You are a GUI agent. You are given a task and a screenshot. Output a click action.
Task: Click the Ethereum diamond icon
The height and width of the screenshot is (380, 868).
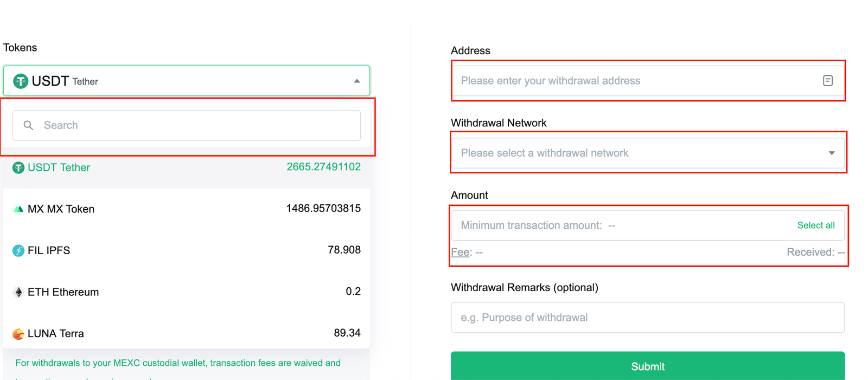point(18,292)
